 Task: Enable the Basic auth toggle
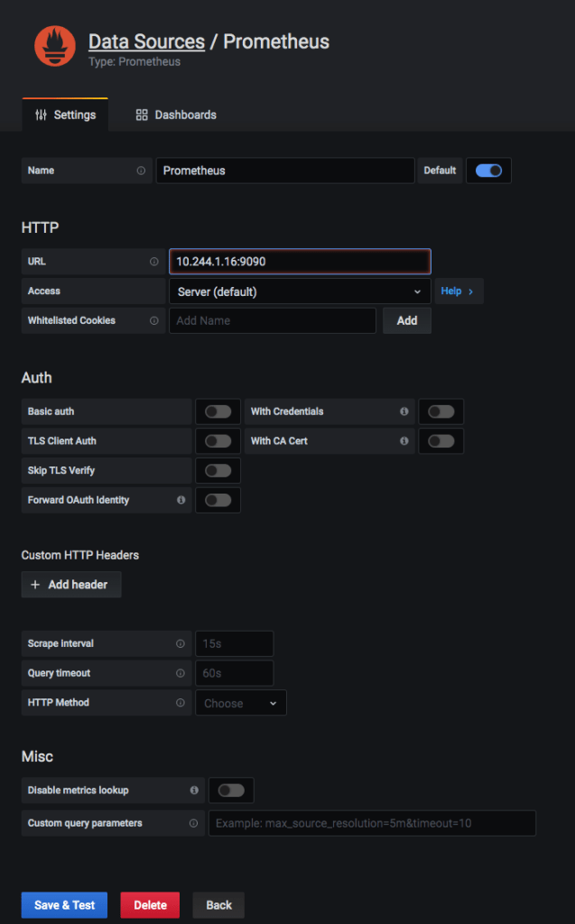[x=218, y=411]
